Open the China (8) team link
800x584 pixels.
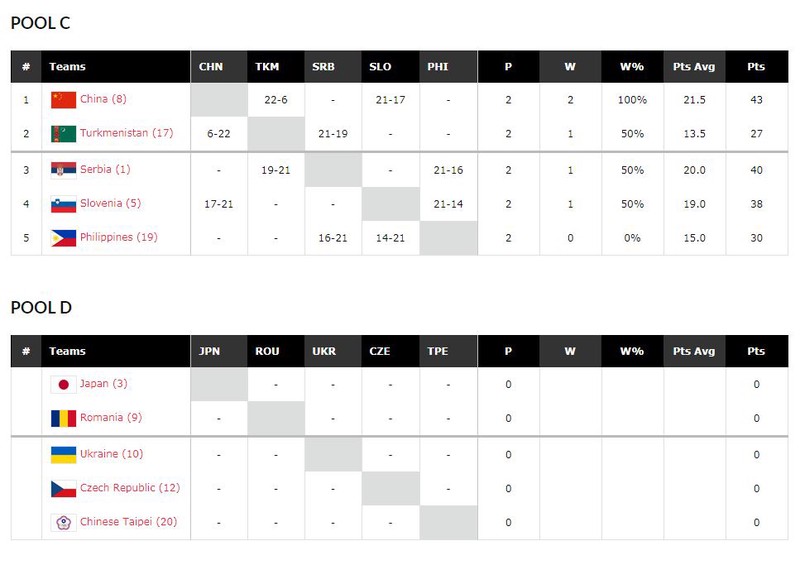pos(103,99)
